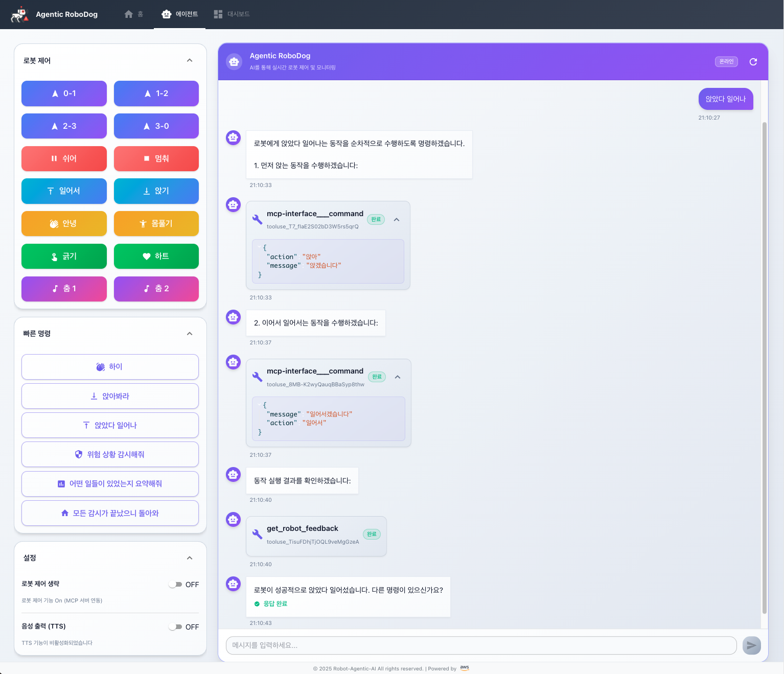Send robot along route 2-3
The image size is (784, 674).
tap(64, 126)
